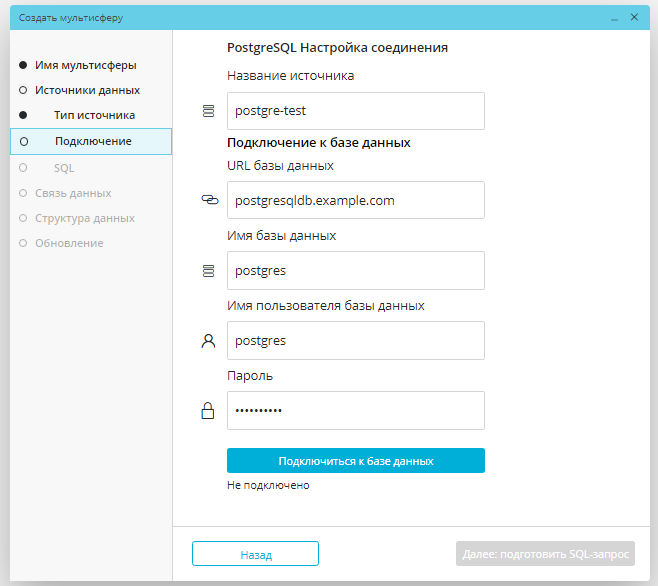Screen dimensions: 658x586
Task: Click the 'Пароль' label
Action: click(250, 376)
